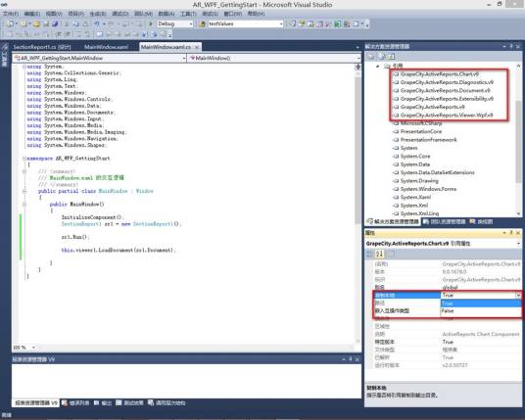Click the Save All icon in toolbar
The width and height of the screenshot is (525, 420).
(x=54, y=23)
